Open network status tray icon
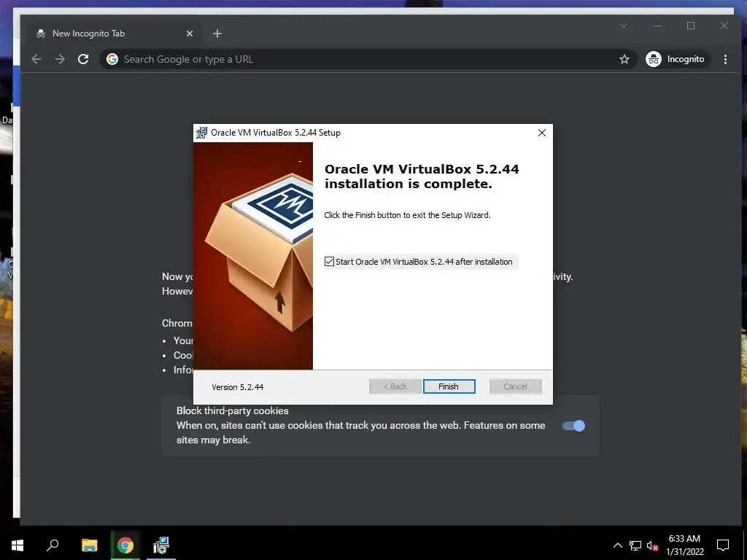 635,545
